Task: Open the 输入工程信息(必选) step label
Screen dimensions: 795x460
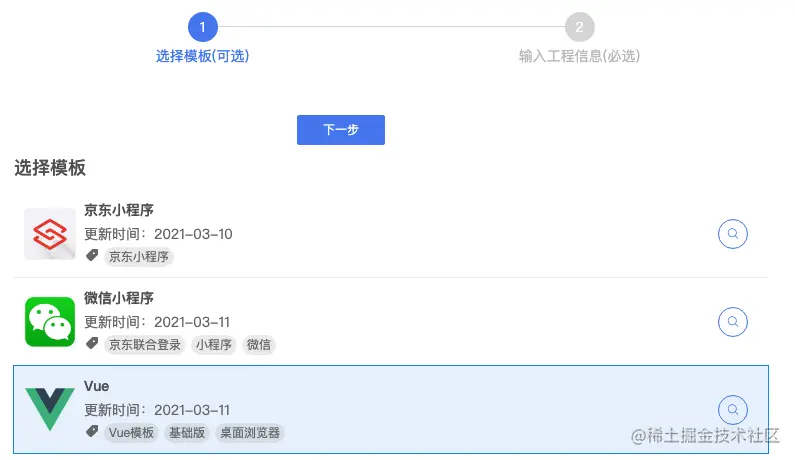Action: click(x=580, y=56)
